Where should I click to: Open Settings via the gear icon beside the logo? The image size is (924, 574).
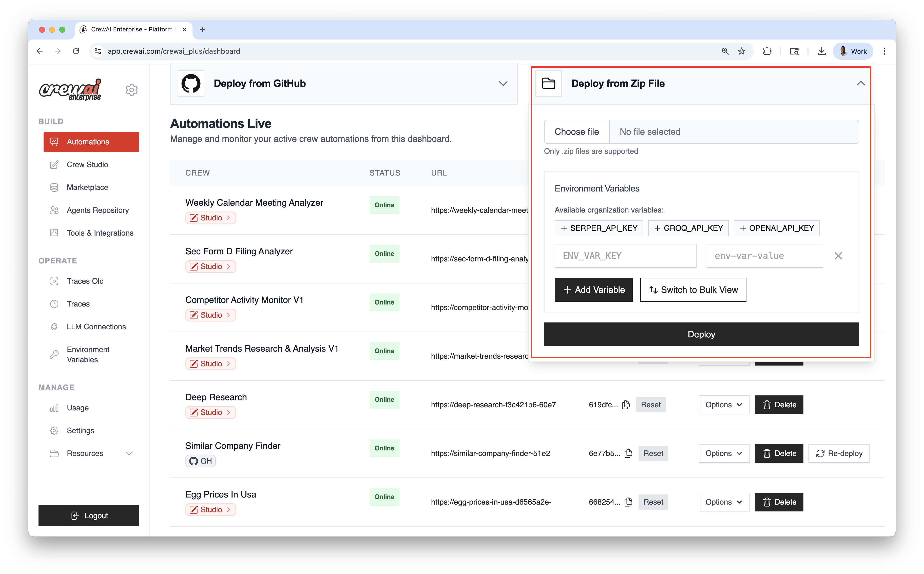click(x=132, y=90)
